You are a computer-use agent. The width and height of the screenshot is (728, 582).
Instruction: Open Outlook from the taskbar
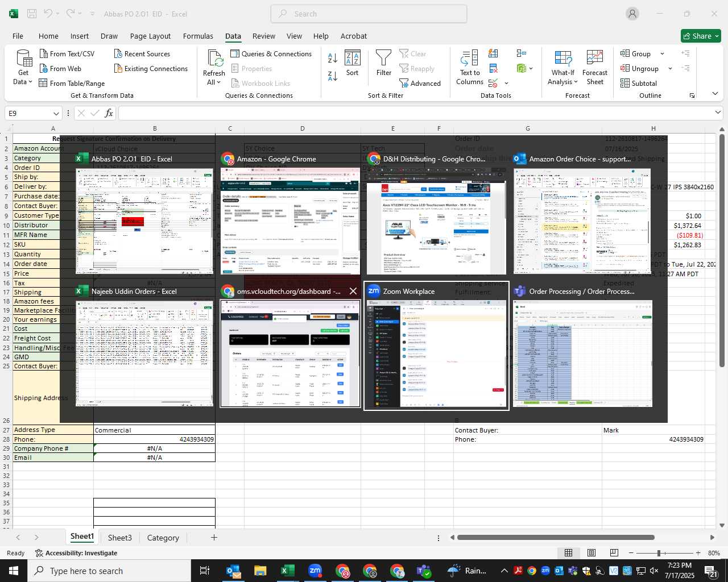point(233,571)
